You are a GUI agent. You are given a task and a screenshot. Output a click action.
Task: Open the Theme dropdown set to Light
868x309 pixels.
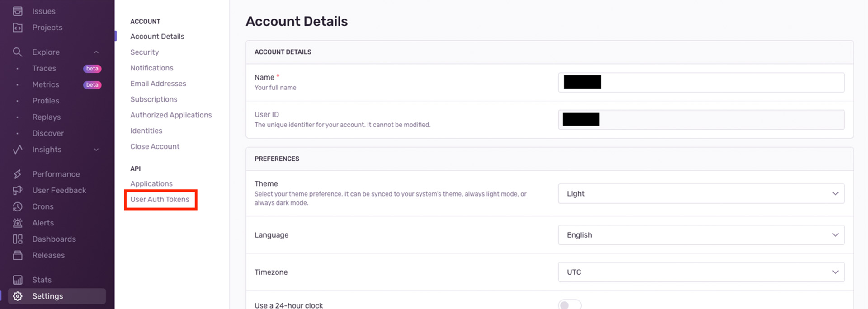click(x=701, y=193)
